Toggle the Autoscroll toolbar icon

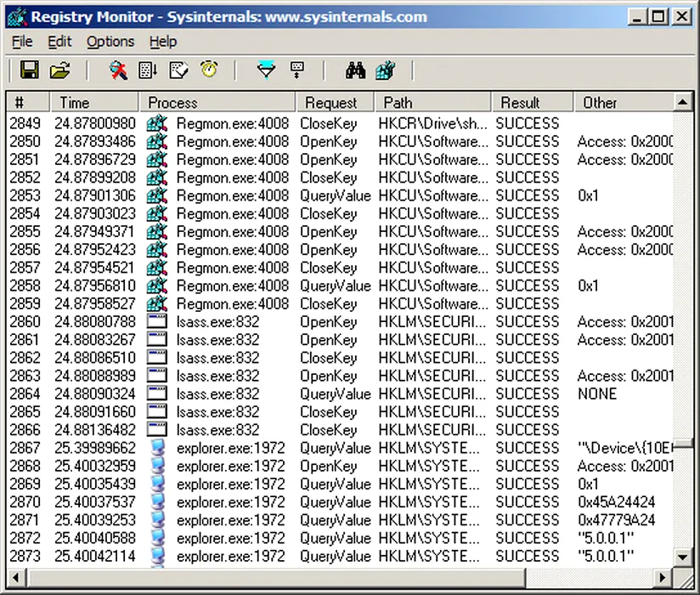[x=148, y=71]
